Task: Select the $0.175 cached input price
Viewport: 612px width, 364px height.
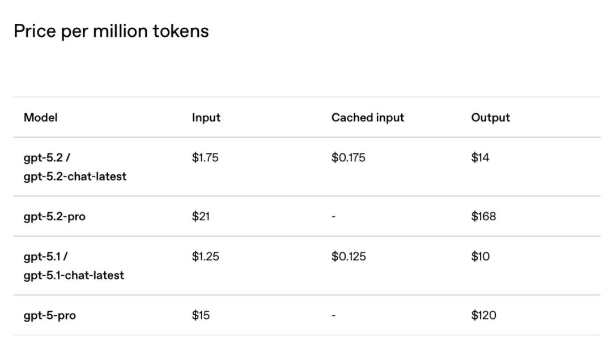Action: pyautogui.click(x=348, y=158)
